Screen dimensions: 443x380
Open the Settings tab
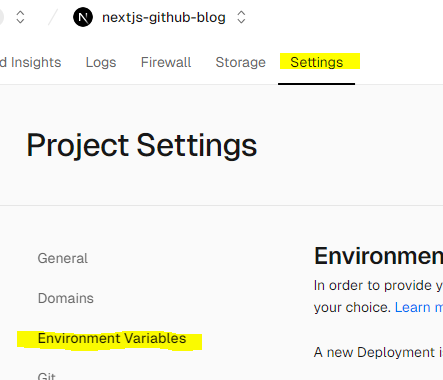[x=317, y=62]
